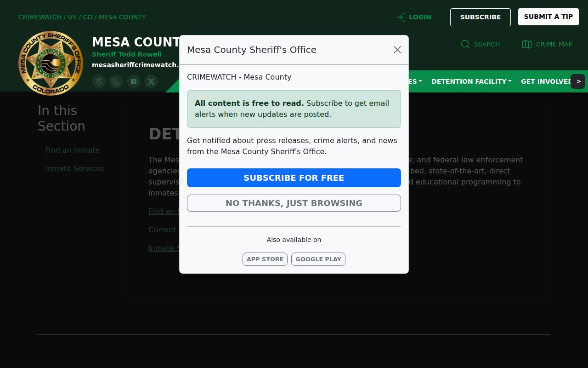Click the location pin icon
This screenshot has height=368, width=588.
coord(99,81)
